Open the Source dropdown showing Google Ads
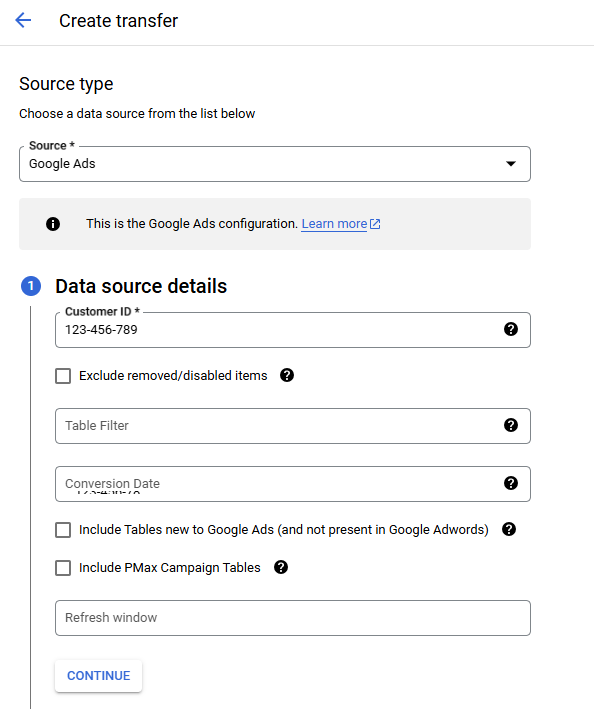 [275, 164]
